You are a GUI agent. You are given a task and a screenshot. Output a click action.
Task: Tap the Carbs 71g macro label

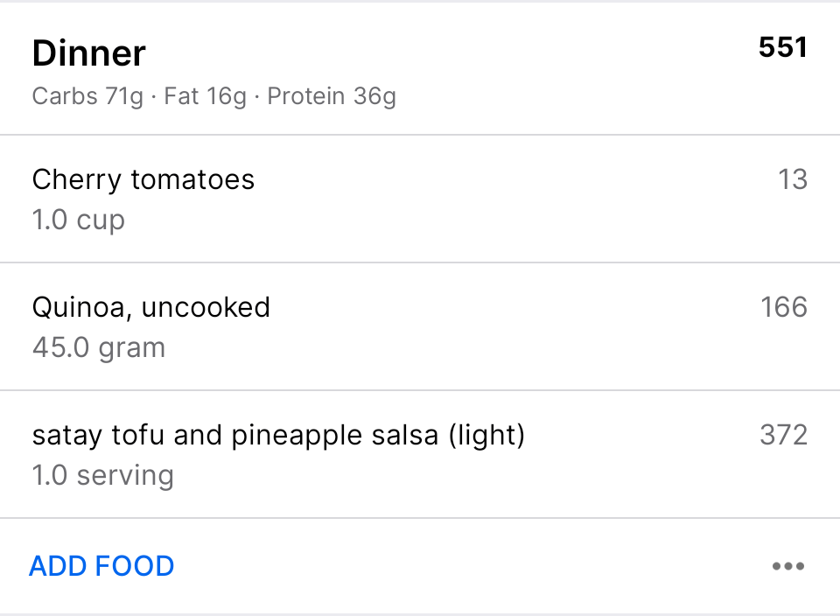(87, 96)
